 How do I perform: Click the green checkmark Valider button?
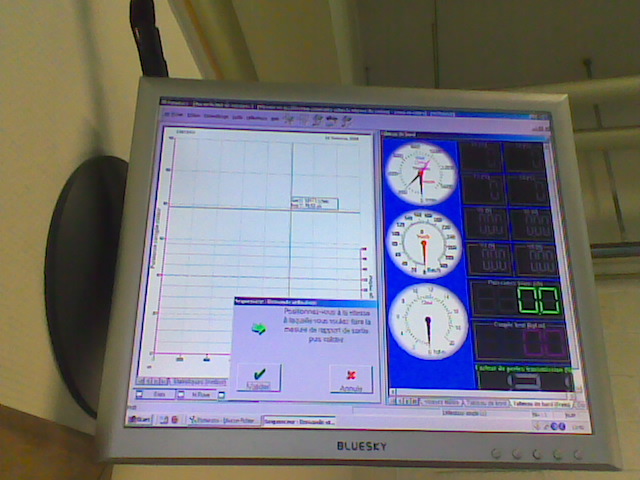[x=258, y=378]
